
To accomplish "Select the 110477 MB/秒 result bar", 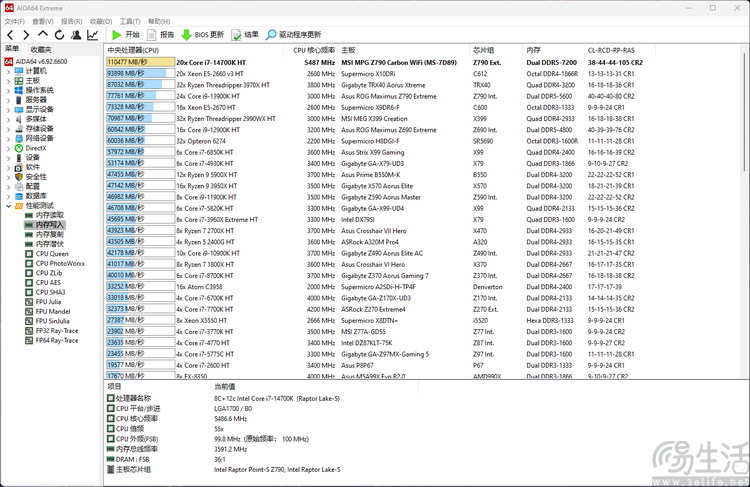I will 140,62.
